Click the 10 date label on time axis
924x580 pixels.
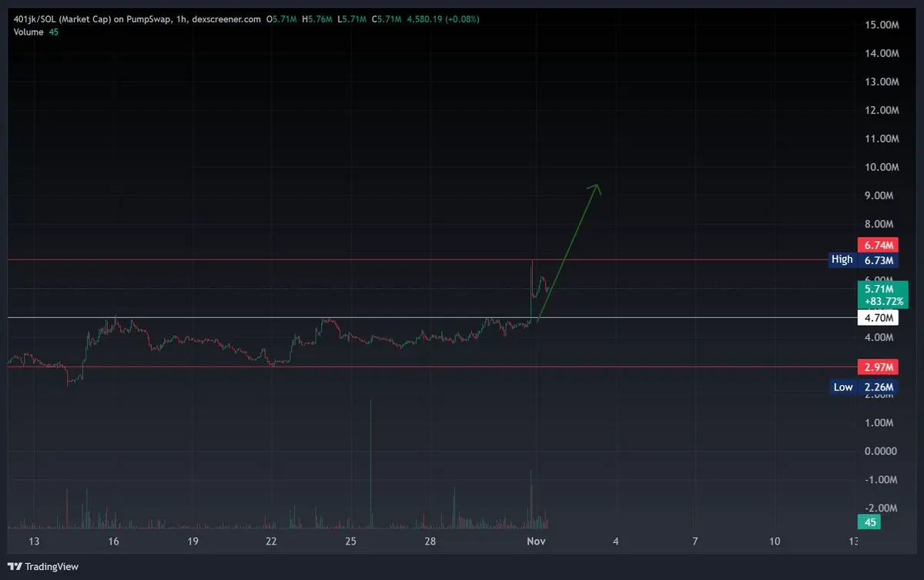click(774, 541)
